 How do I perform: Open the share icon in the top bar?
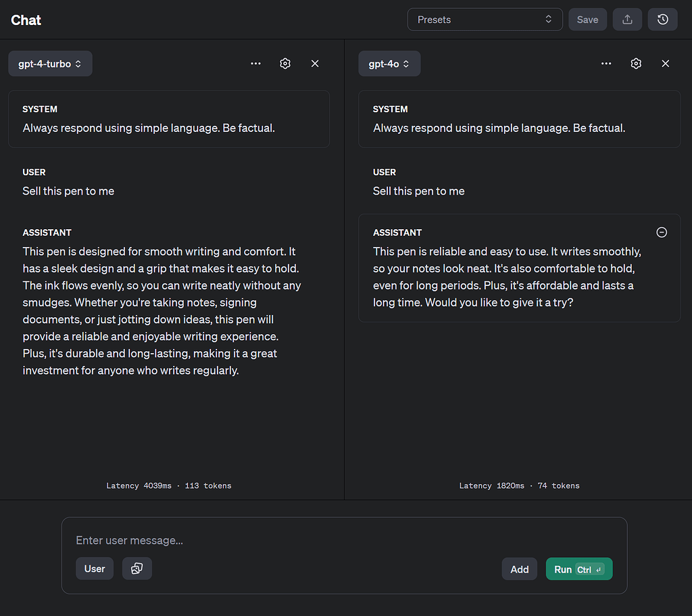[627, 19]
